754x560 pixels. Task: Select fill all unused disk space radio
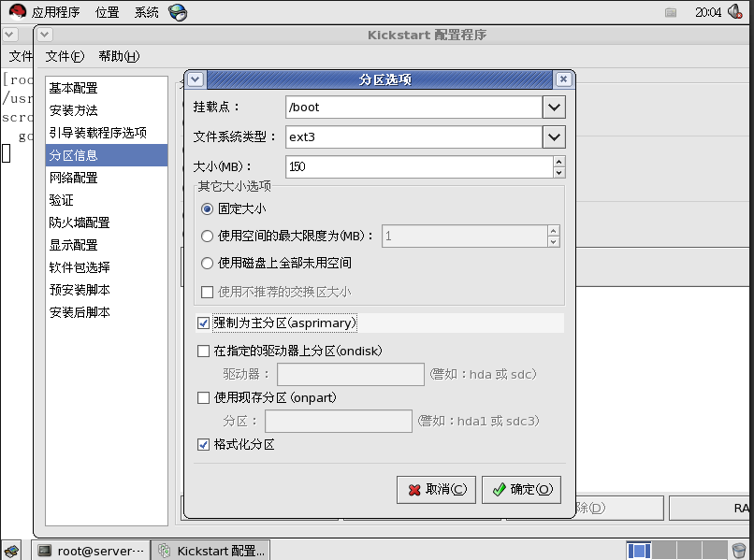point(207,263)
